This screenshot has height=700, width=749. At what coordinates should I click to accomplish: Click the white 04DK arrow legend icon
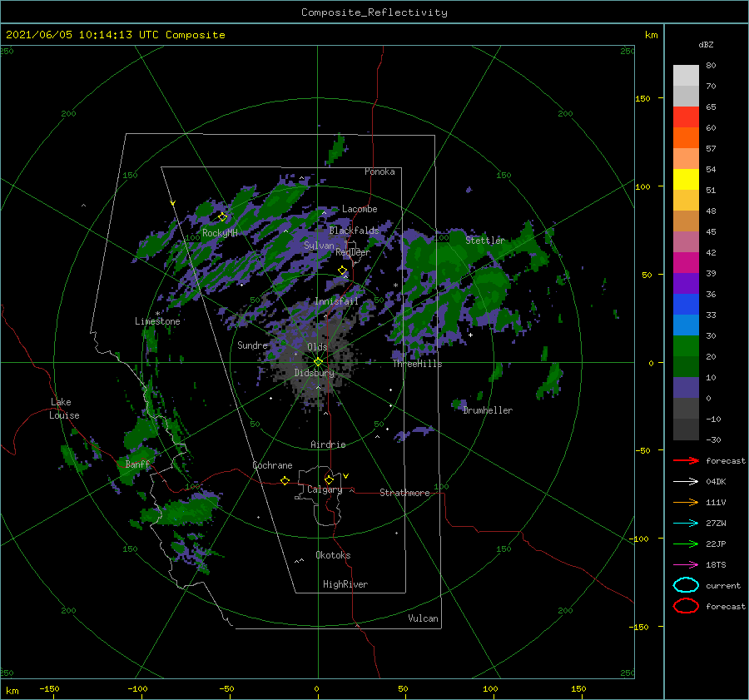pyautogui.click(x=686, y=481)
